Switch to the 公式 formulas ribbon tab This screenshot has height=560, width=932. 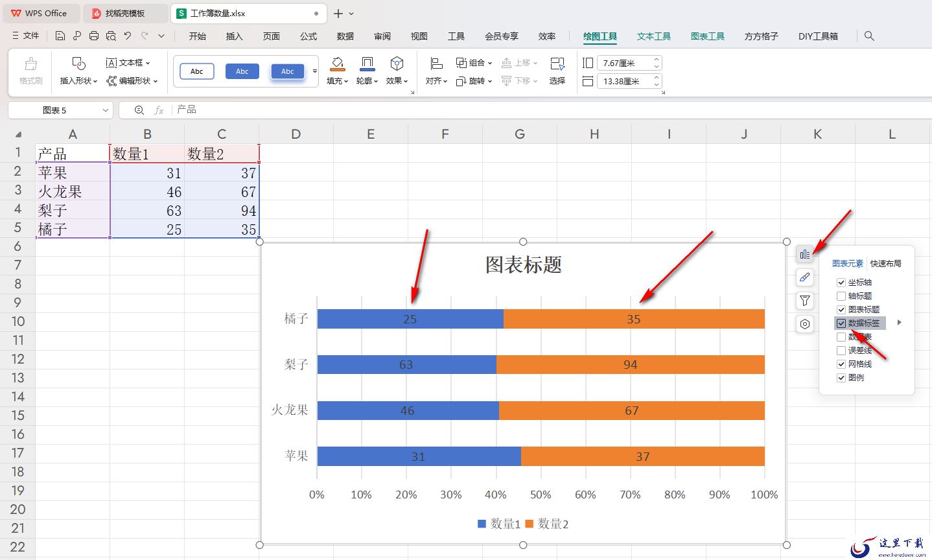[309, 36]
